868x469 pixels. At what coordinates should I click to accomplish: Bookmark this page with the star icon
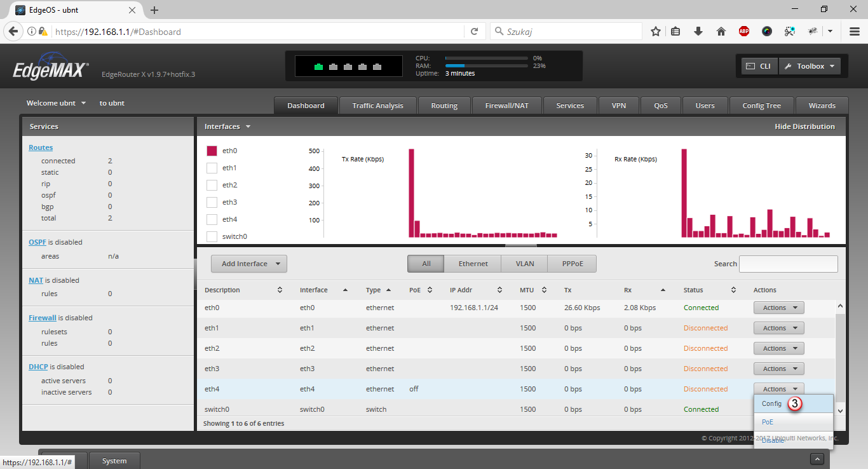(x=656, y=31)
